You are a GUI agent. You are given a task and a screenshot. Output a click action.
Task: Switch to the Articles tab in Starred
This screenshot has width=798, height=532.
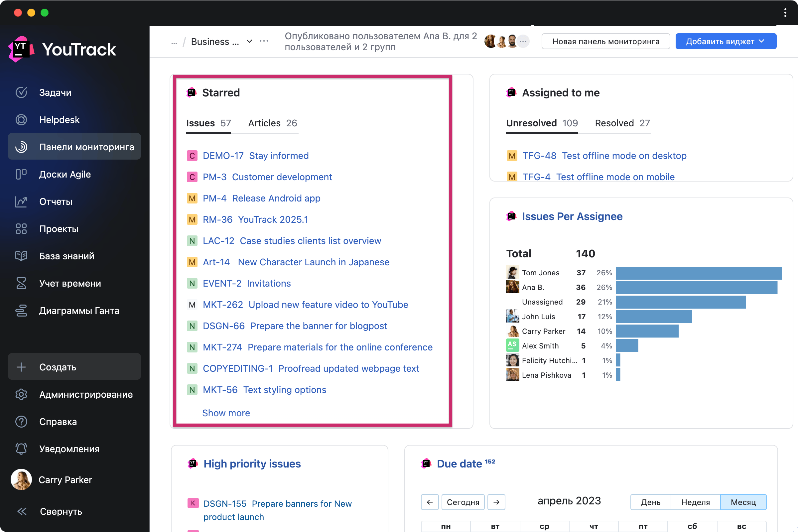[x=272, y=123]
